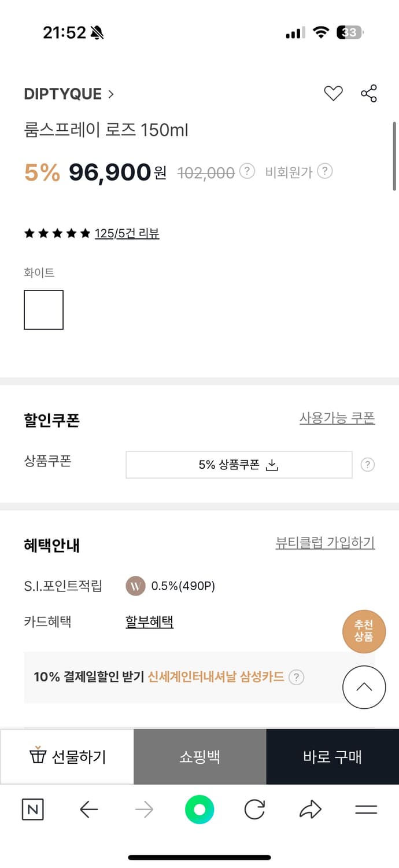
Task: Download the 5% 상품쿠폰 coupon
Action: tap(239, 465)
